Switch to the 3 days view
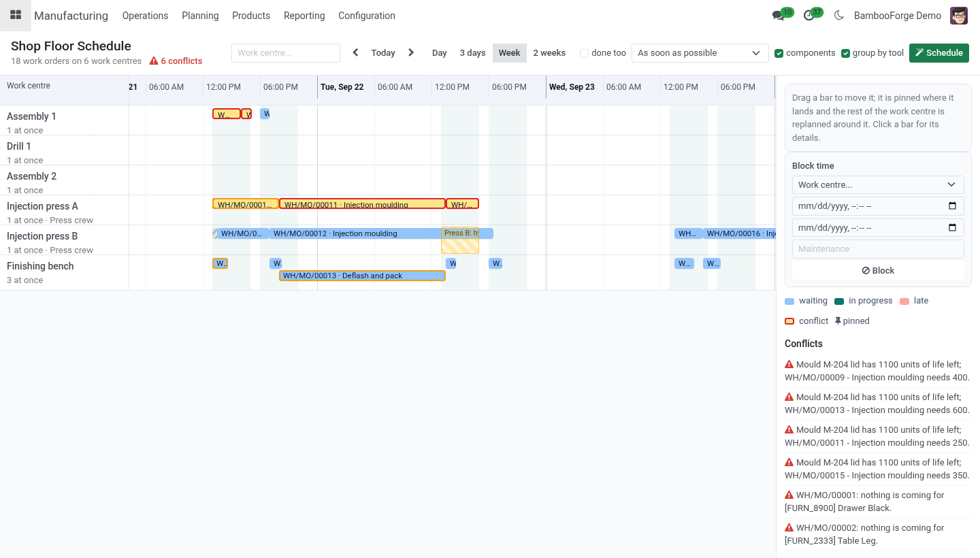This screenshot has width=980, height=558. coord(472,52)
